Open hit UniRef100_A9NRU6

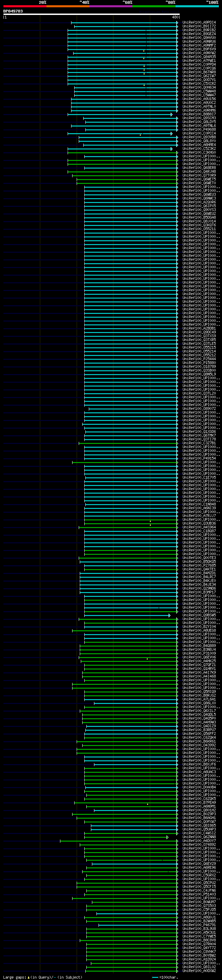point(199,41)
